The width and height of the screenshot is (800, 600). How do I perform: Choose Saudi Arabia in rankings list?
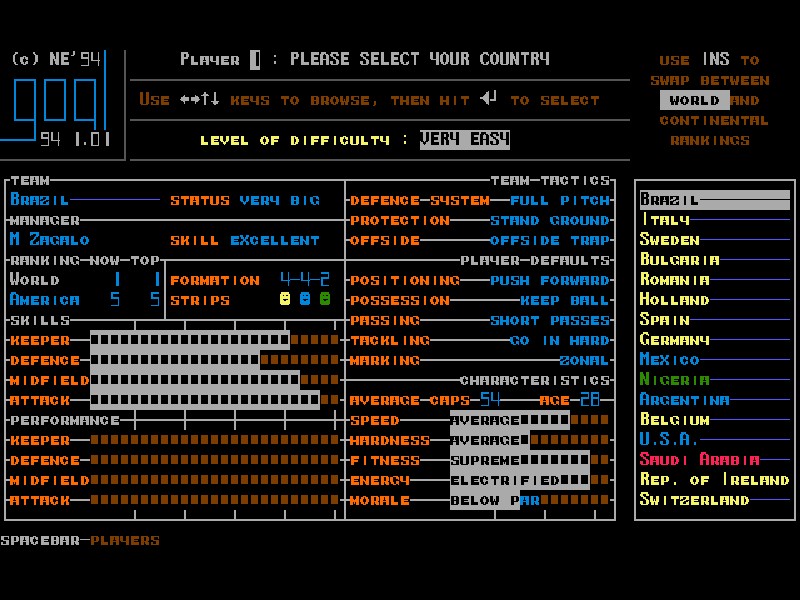point(700,460)
